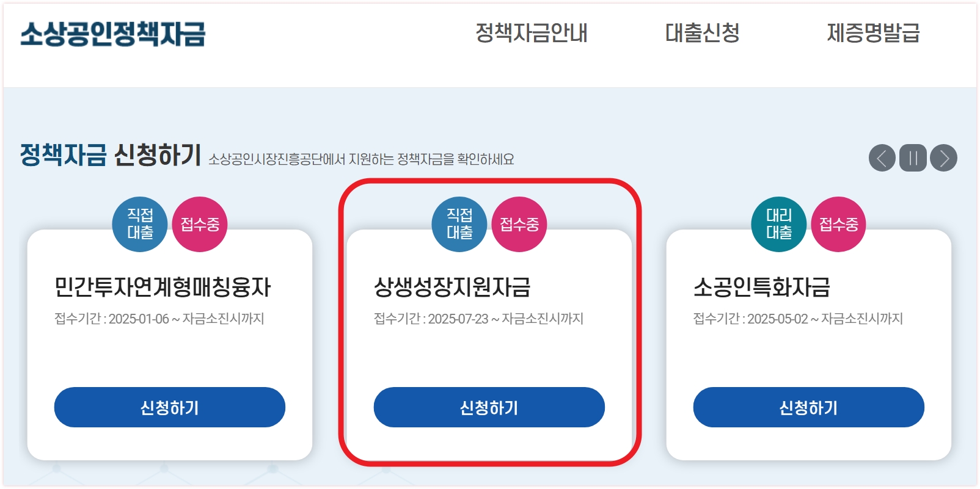Click 신청하기 on the 민간투자연계형매칭융자 card

tap(169, 407)
